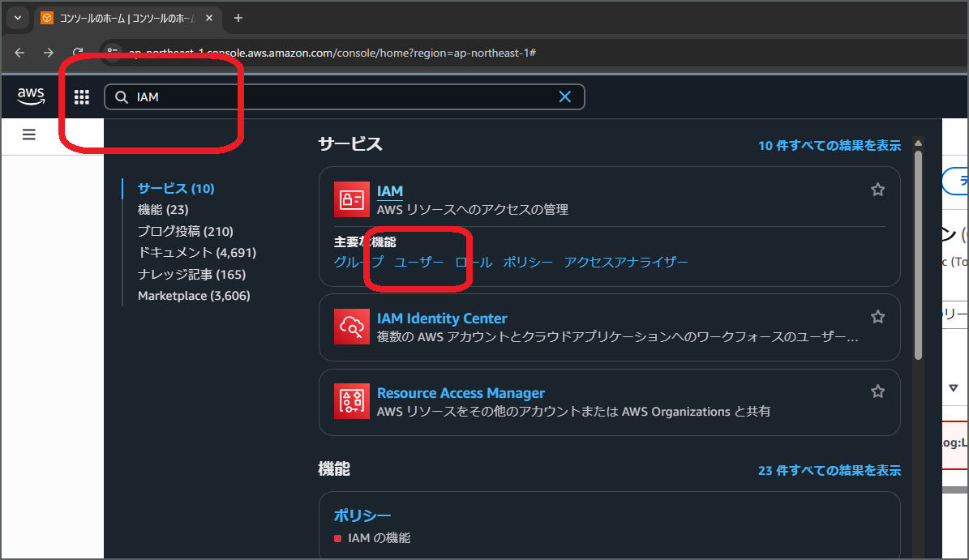Select 機能 (23) category
Image resolution: width=969 pixels, height=560 pixels.
point(163,210)
